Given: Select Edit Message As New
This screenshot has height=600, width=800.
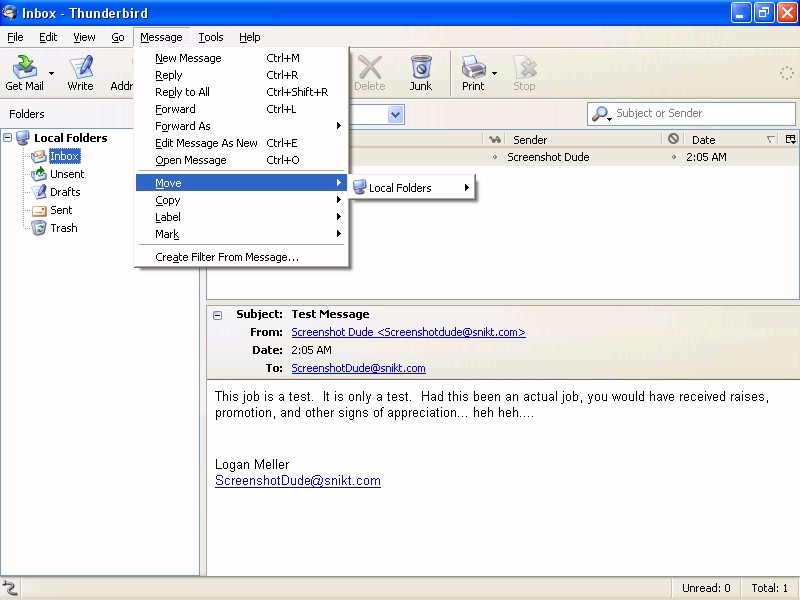Looking at the screenshot, I should (242, 143).
